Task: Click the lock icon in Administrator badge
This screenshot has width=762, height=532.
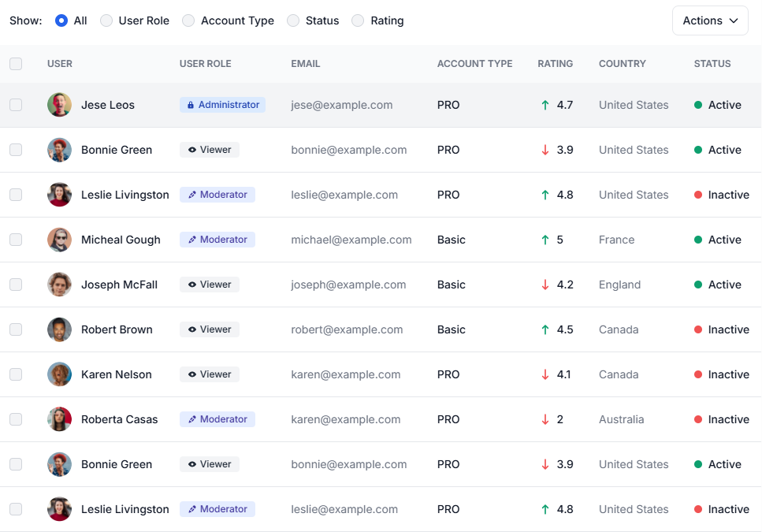Action: (x=190, y=105)
